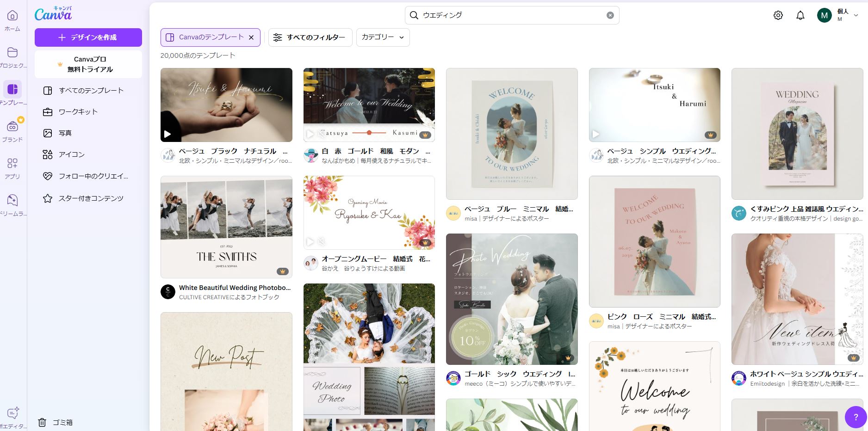Clear the ウエディング search query
This screenshot has height=431, width=868.
610,15
